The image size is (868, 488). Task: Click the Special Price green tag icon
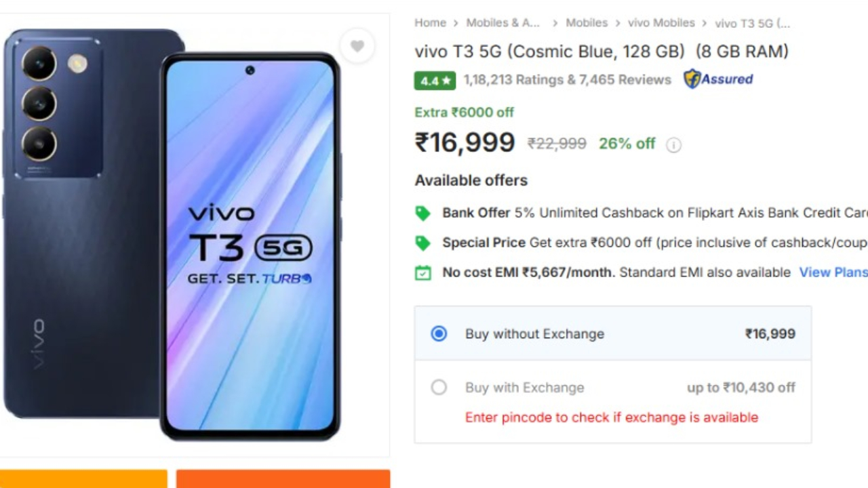pos(422,243)
